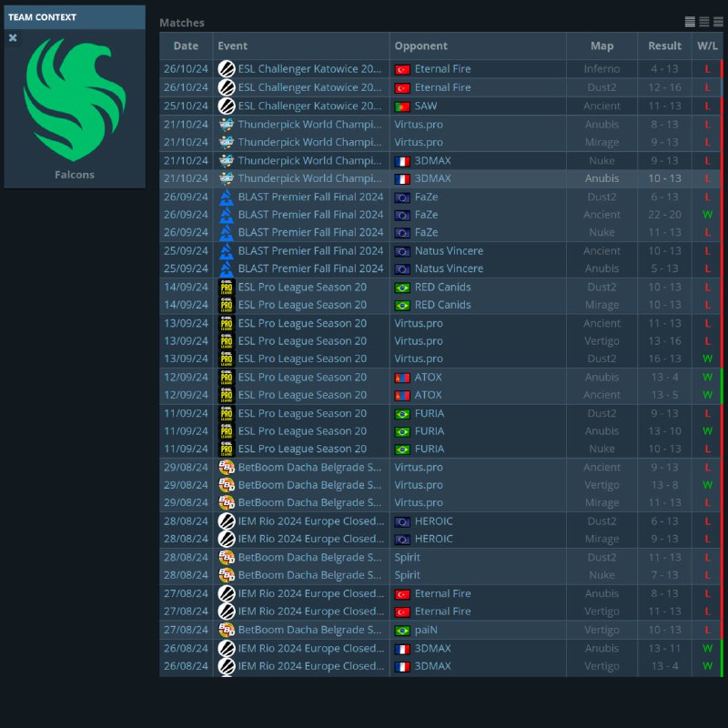Screen dimensions: 728x728
Task: Close the Team Context panel
Action: (x=13, y=37)
